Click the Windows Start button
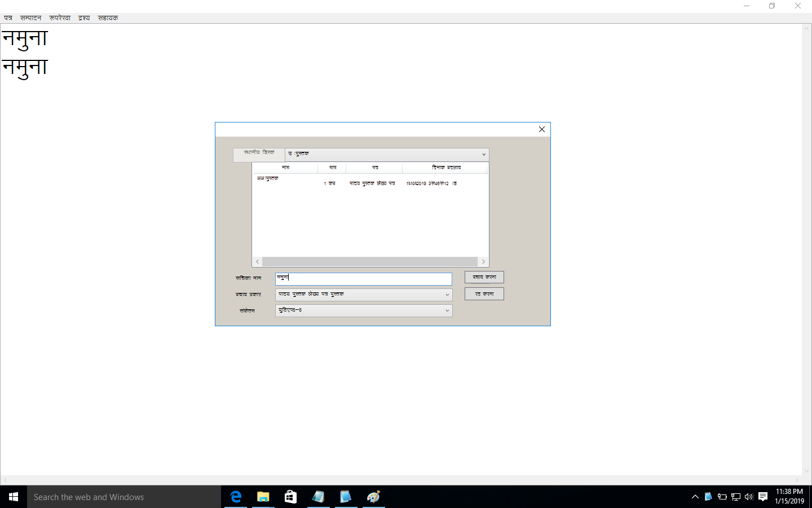The height and width of the screenshot is (508, 812). click(14, 497)
